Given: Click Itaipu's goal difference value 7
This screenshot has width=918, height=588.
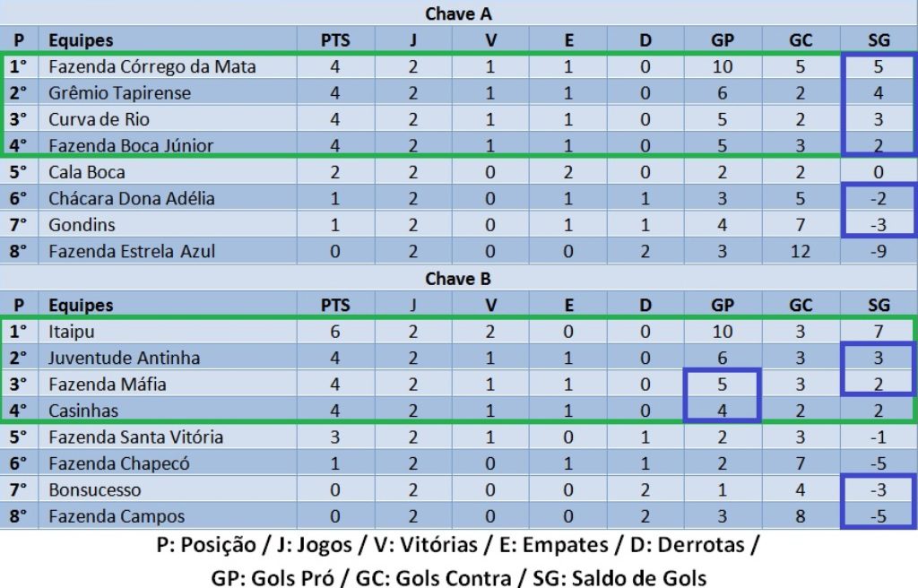Looking at the screenshot, I should click(879, 332).
